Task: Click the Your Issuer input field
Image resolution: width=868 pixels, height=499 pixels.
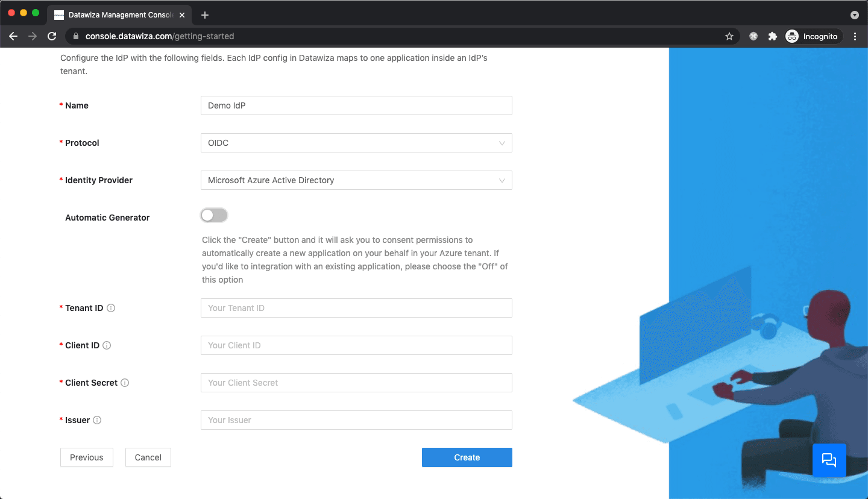Action: tap(356, 420)
